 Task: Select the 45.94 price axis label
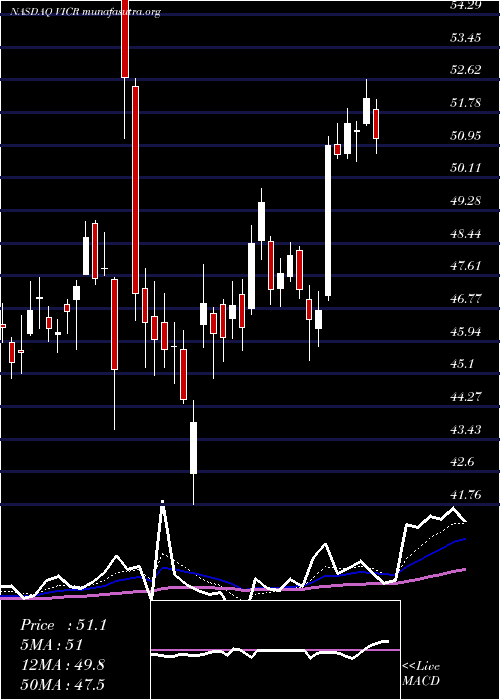coord(466,332)
